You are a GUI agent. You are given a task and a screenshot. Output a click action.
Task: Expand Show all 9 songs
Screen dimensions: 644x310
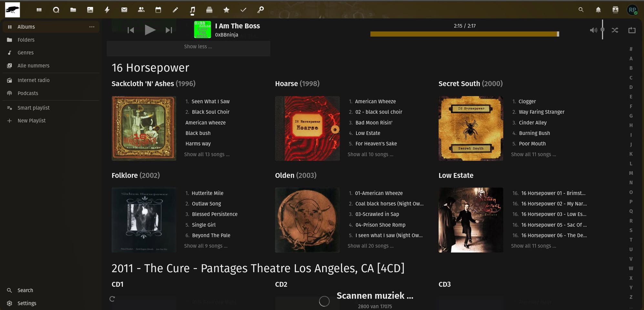pyautogui.click(x=206, y=246)
